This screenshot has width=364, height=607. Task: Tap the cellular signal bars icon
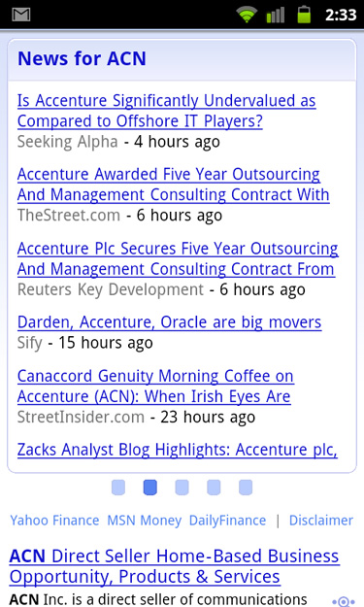tap(276, 15)
